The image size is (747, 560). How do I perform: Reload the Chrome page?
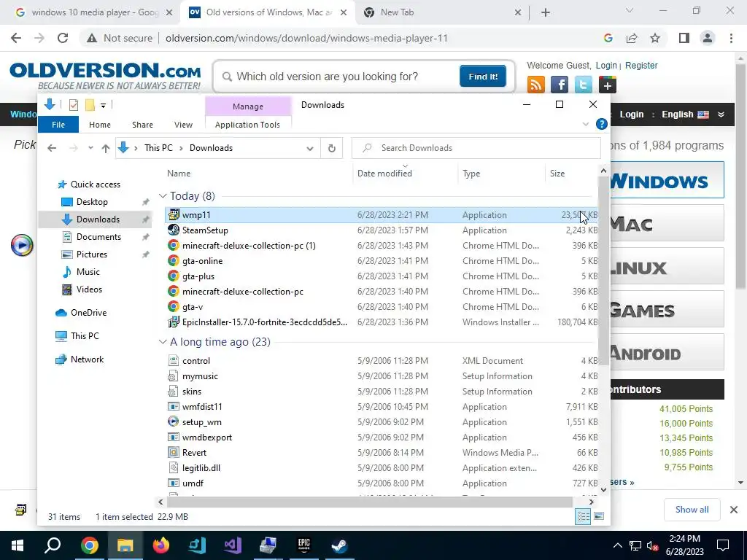click(63, 38)
